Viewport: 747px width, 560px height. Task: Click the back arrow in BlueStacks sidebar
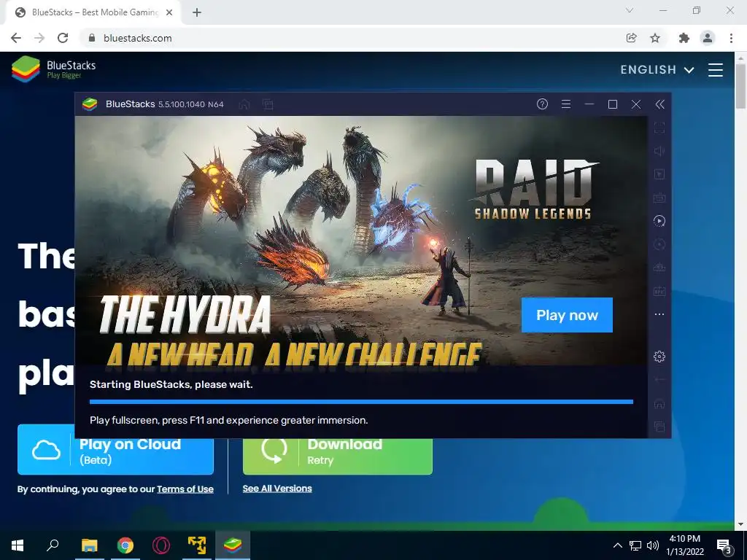pyautogui.click(x=659, y=379)
